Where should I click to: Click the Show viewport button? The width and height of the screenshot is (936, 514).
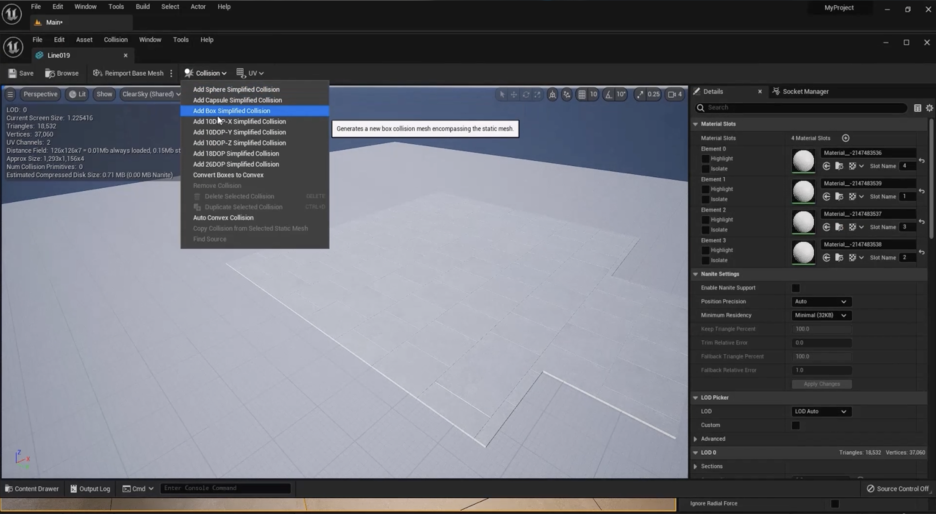pyautogui.click(x=104, y=94)
